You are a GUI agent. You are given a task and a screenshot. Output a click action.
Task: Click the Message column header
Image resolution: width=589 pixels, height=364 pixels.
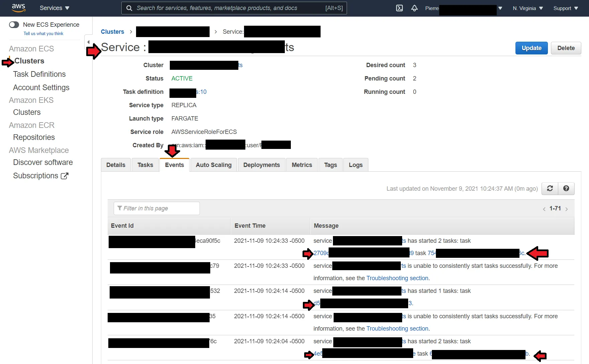click(x=442, y=226)
